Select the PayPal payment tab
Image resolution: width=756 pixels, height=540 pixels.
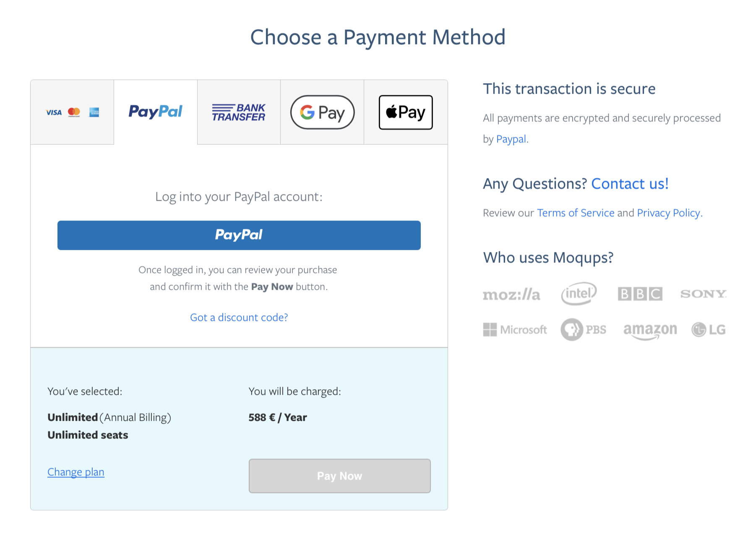[155, 112]
